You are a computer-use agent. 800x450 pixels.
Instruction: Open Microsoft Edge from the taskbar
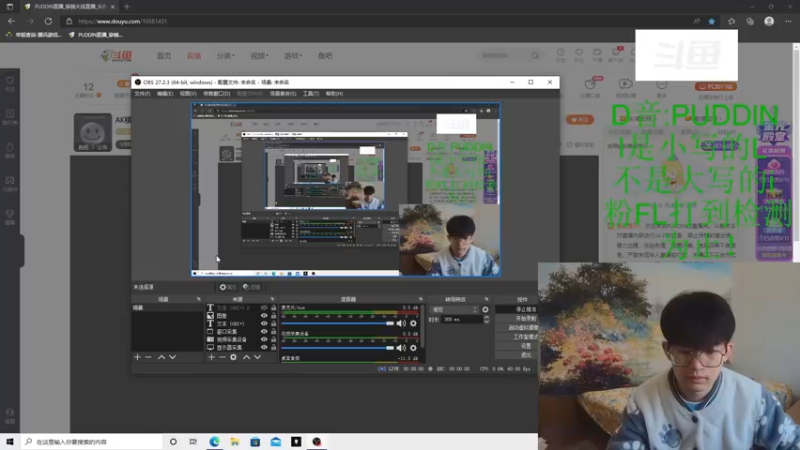point(214,442)
